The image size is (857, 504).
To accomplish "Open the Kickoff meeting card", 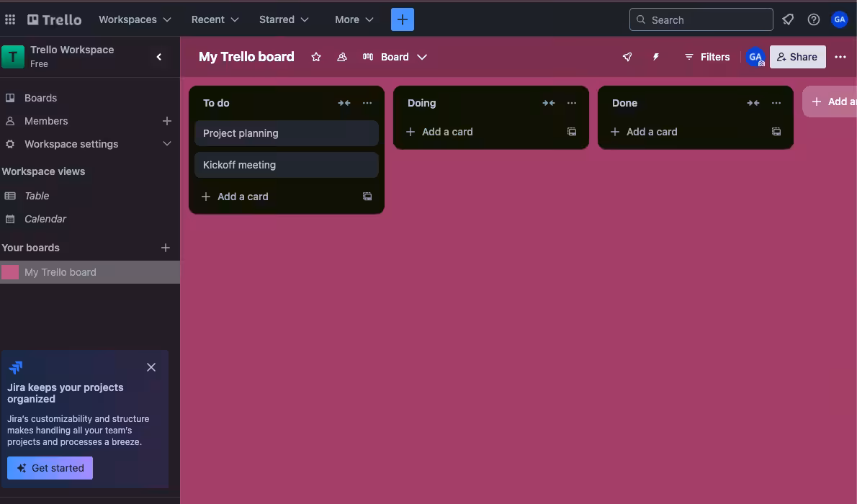I will 287,165.
